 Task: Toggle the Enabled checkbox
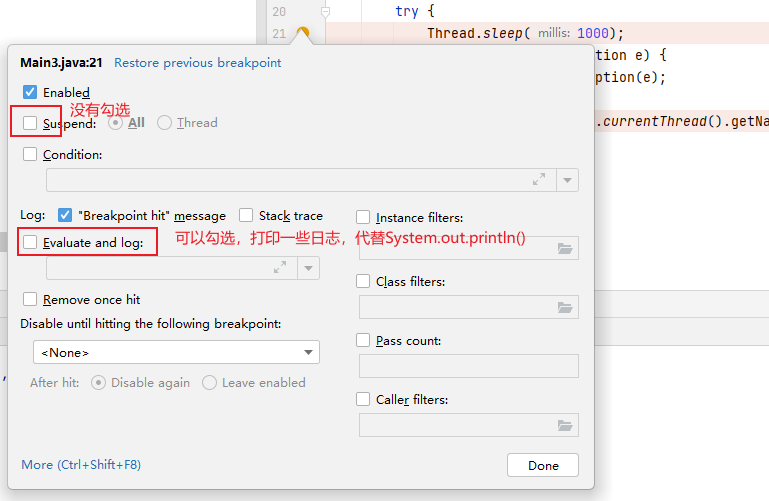(30, 92)
